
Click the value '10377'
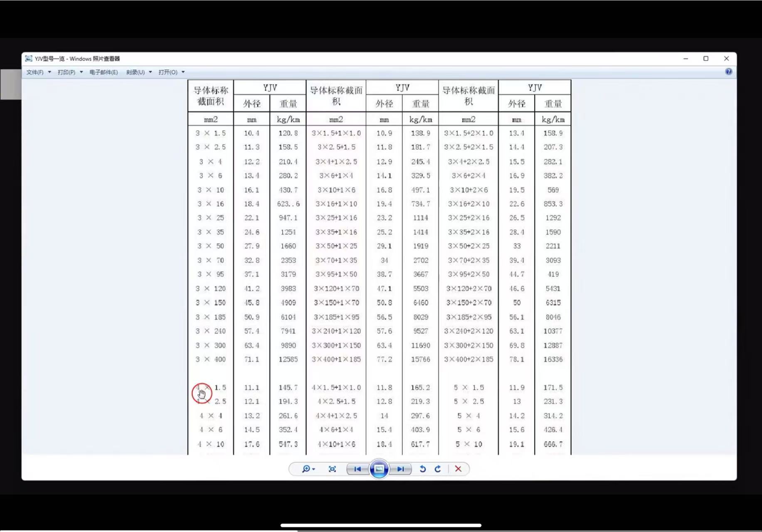click(x=553, y=331)
